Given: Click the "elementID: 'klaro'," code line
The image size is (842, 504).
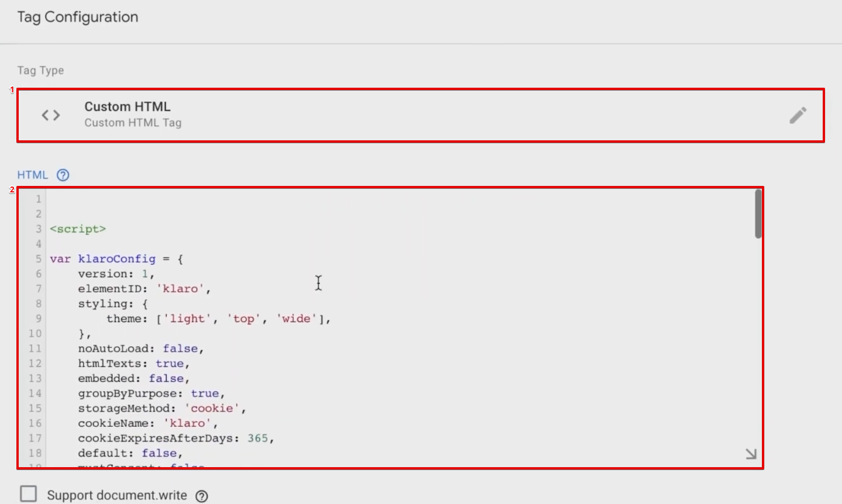Looking at the screenshot, I should click(x=144, y=289).
